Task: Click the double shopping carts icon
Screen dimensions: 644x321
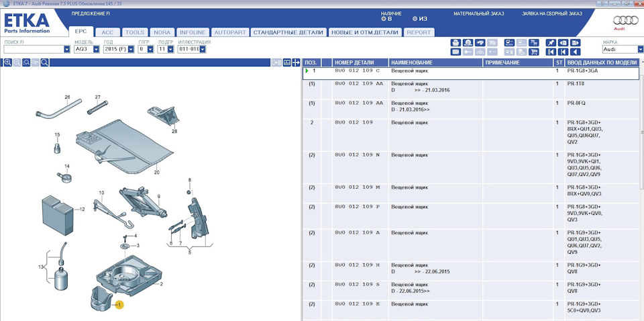Action: (533, 42)
